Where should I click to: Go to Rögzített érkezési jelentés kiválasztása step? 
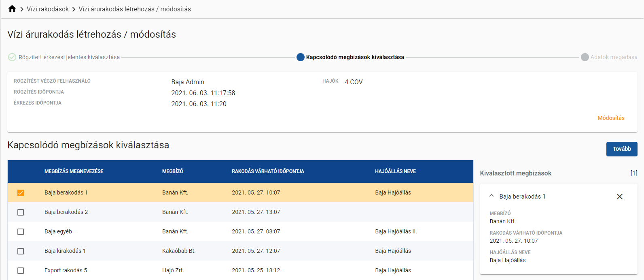point(69,57)
